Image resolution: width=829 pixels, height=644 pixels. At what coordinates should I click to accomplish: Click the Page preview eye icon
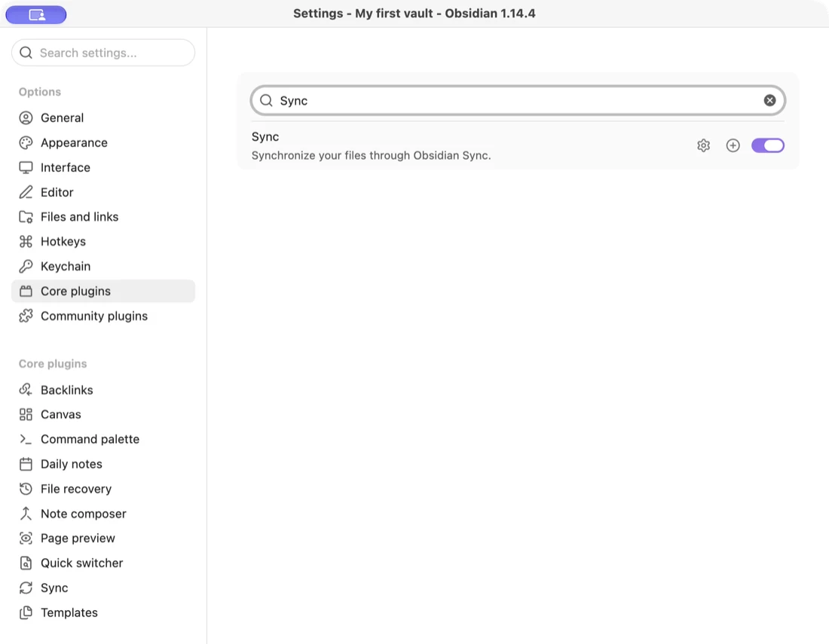point(26,539)
